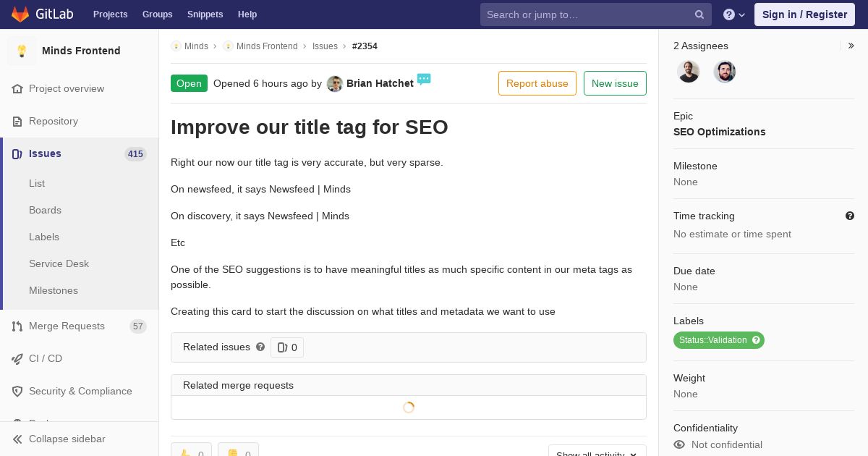Open the Projects menu

tap(110, 14)
